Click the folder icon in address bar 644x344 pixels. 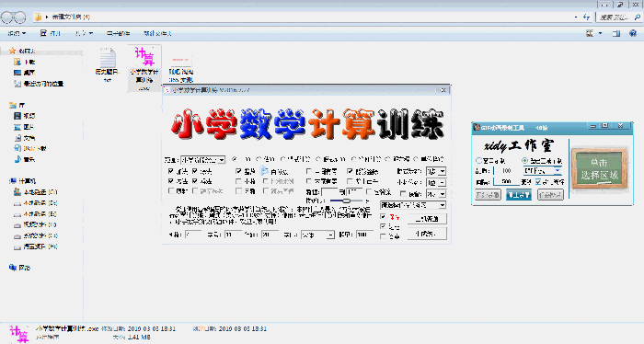tap(39, 17)
